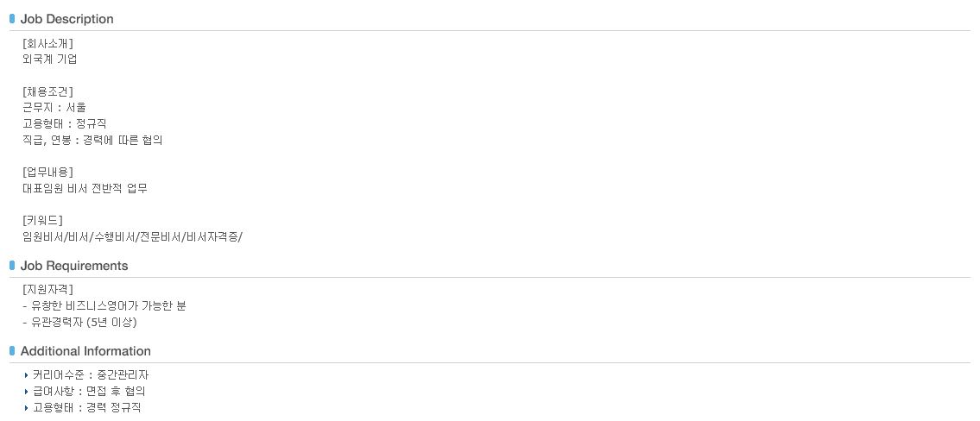The width and height of the screenshot is (980, 421).
Task: Click the 직급, 연봉 : 경력에 따른 협의 line
Action: [x=92, y=140]
